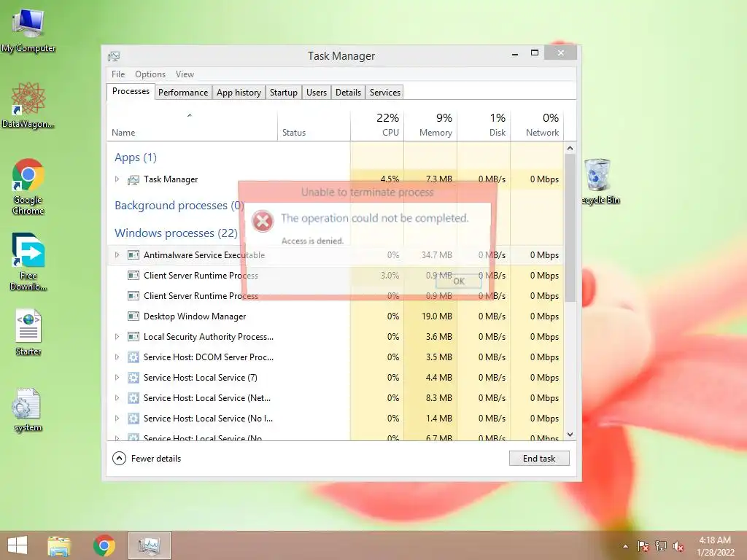This screenshot has width=747, height=560.
Task: Click scrollbar down arrow in process list
Action: pos(570,435)
